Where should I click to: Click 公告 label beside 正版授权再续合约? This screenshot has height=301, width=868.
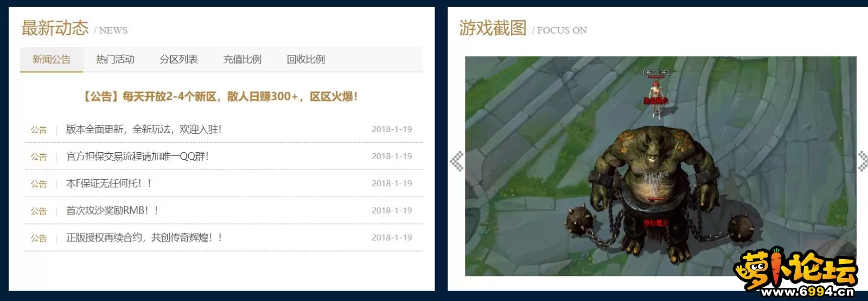[39, 239]
